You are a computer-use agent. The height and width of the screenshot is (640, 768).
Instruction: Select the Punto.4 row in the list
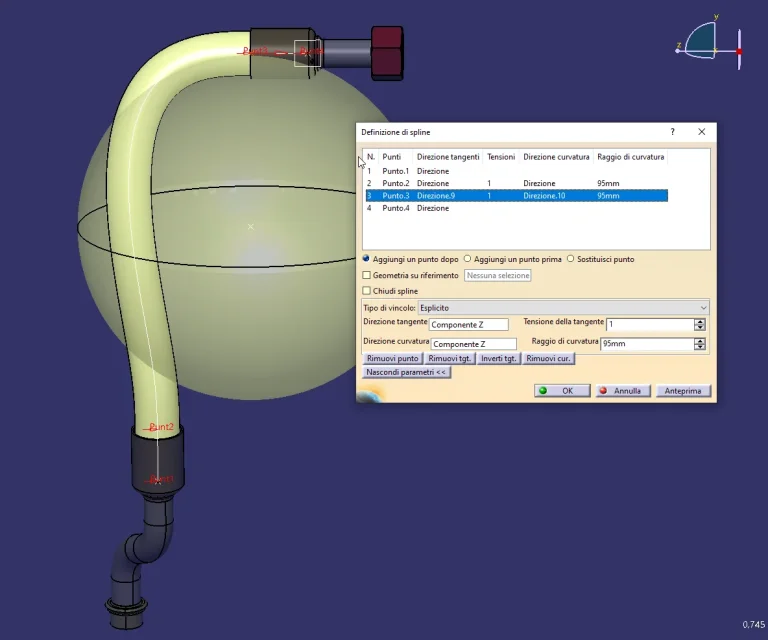click(x=517, y=208)
